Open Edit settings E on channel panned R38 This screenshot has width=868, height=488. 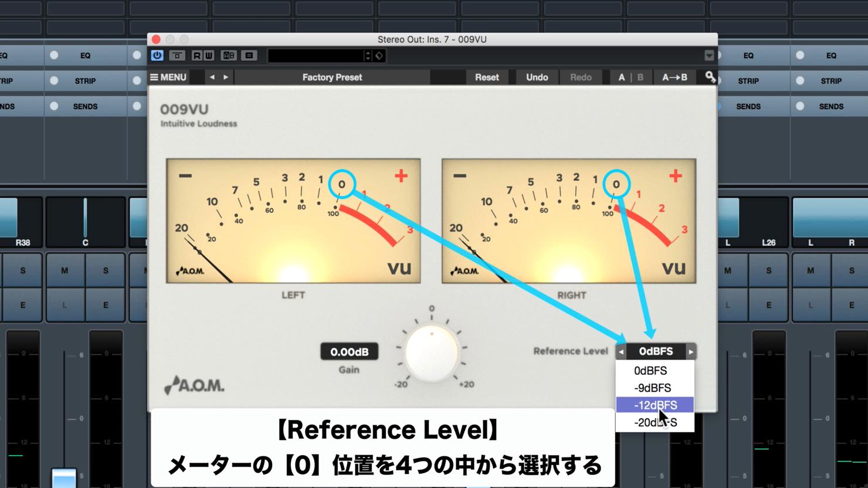click(x=23, y=305)
